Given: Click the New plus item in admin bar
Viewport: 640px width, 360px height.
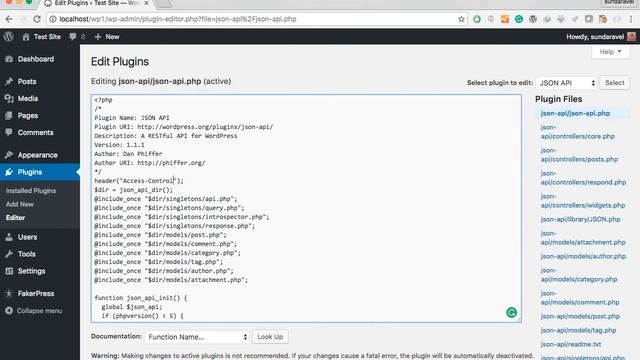Looking at the screenshot, I should click(107, 37).
